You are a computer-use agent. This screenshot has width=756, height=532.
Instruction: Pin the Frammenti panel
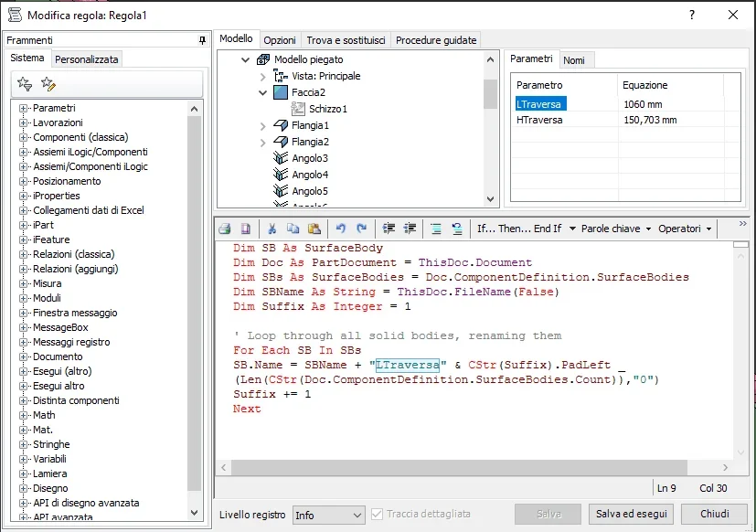coord(202,40)
